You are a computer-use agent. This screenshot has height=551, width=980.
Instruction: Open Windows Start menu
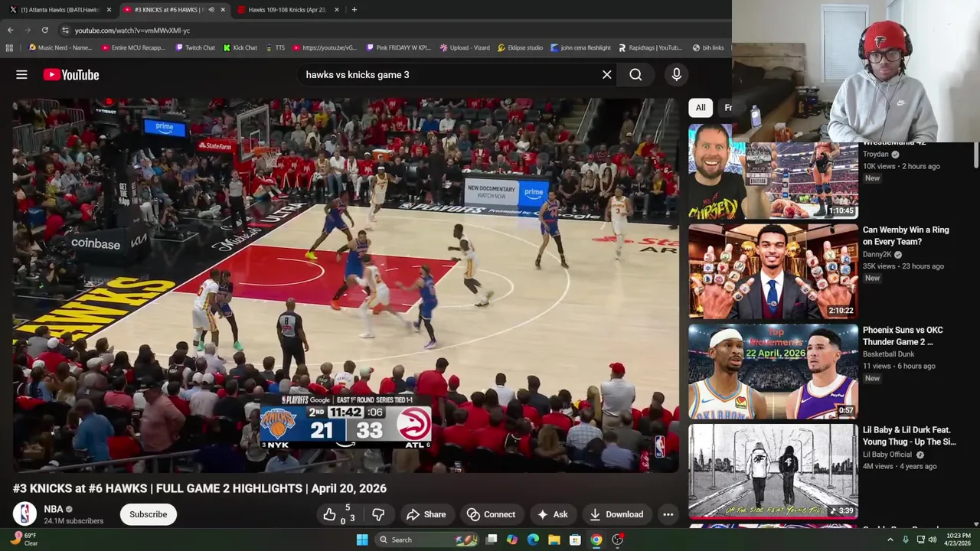pyautogui.click(x=362, y=540)
